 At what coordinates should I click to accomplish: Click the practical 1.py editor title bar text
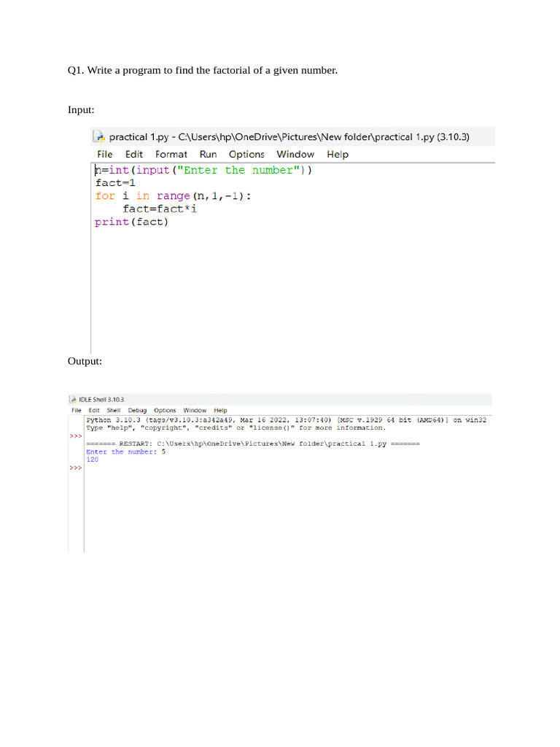point(289,136)
